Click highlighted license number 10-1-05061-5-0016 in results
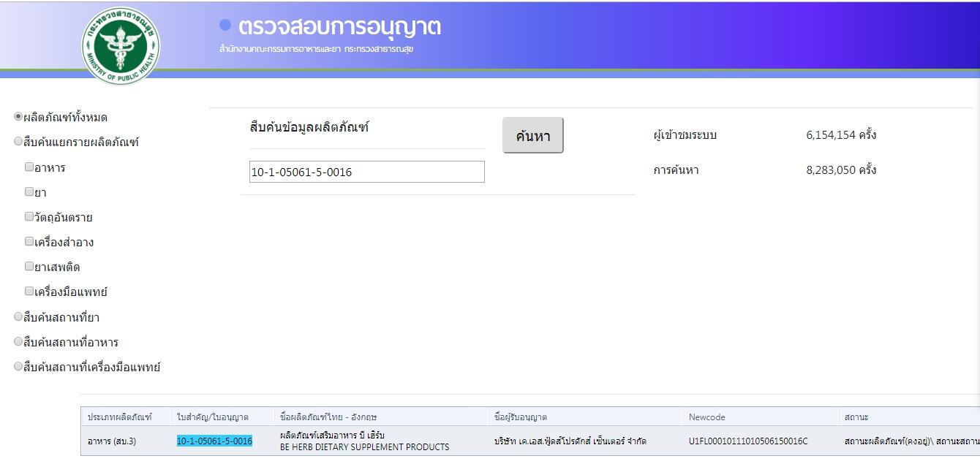The image size is (980, 475). click(214, 441)
